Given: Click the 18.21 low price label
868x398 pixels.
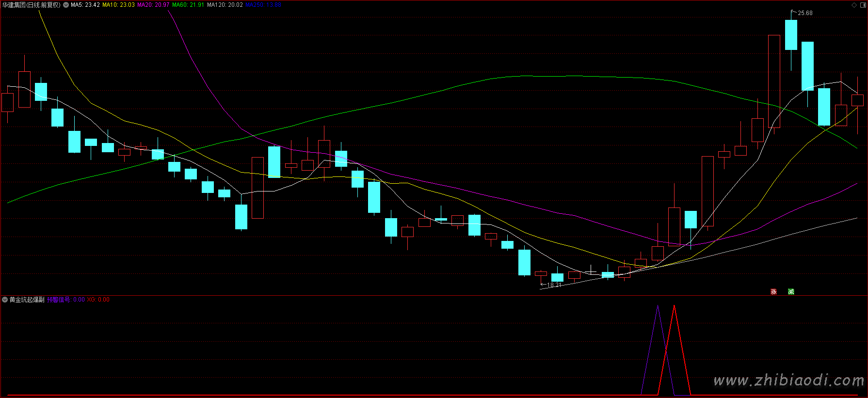Looking at the screenshot, I should [554, 285].
